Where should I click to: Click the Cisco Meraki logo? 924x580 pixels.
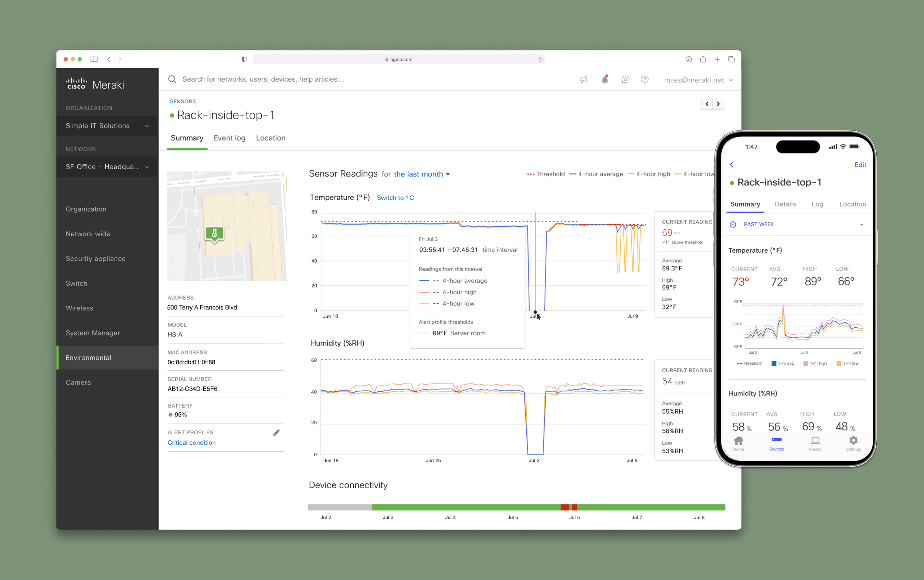click(x=95, y=84)
